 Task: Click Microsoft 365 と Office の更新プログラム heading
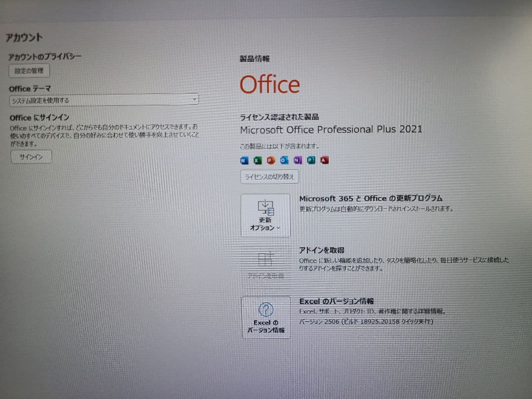click(x=370, y=198)
